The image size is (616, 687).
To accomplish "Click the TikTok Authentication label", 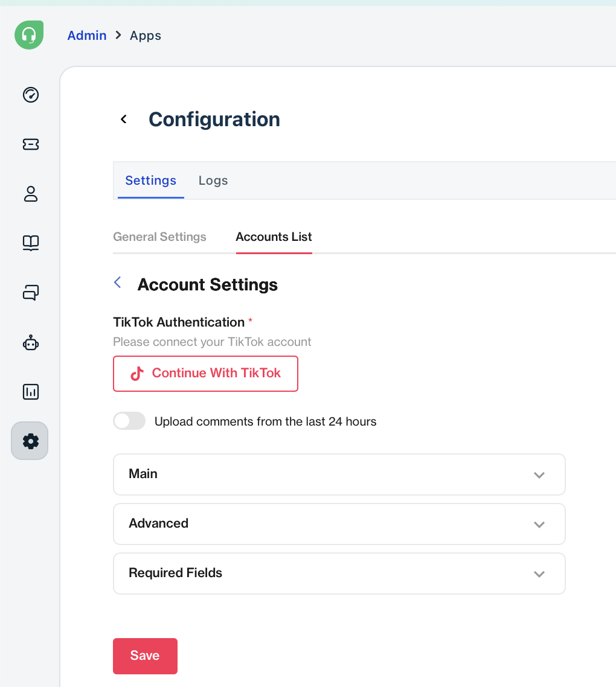I will coord(179,322).
